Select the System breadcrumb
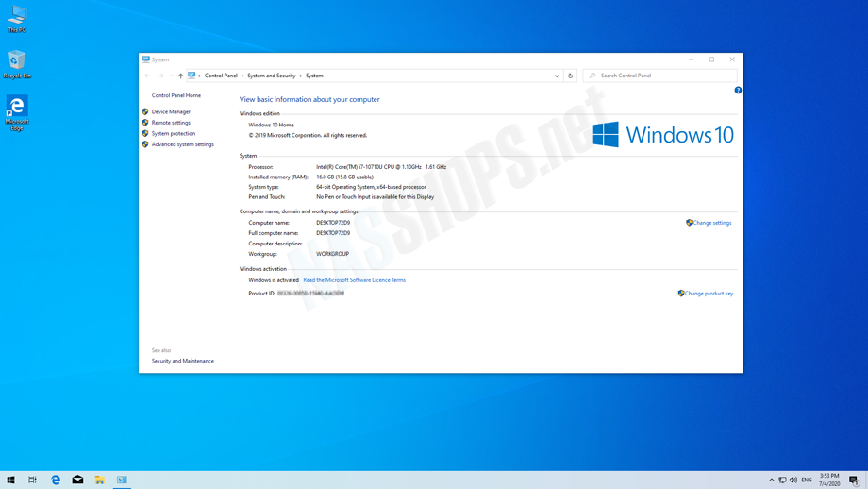Image resolution: width=868 pixels, height=489 pixels. (x=314, y=76)
